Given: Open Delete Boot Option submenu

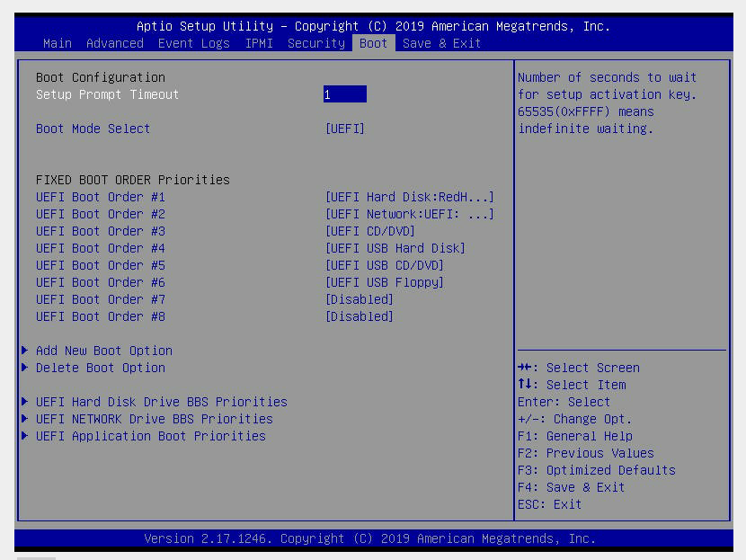Looking at the screenshot, I should pyautogui.click(x=100, y=368).
